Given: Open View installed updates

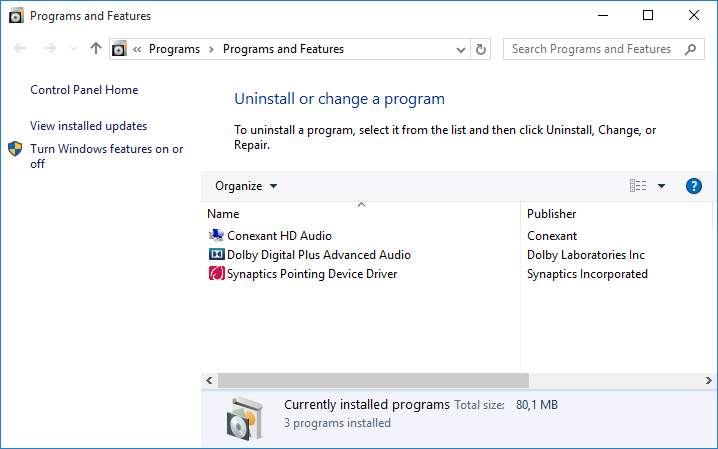Looking at the screenshot, I should 88,126.
